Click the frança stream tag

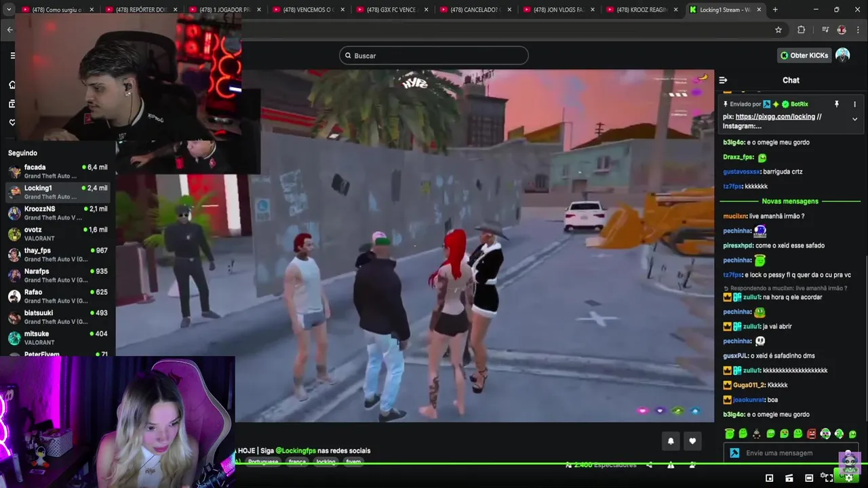[297, 462]
